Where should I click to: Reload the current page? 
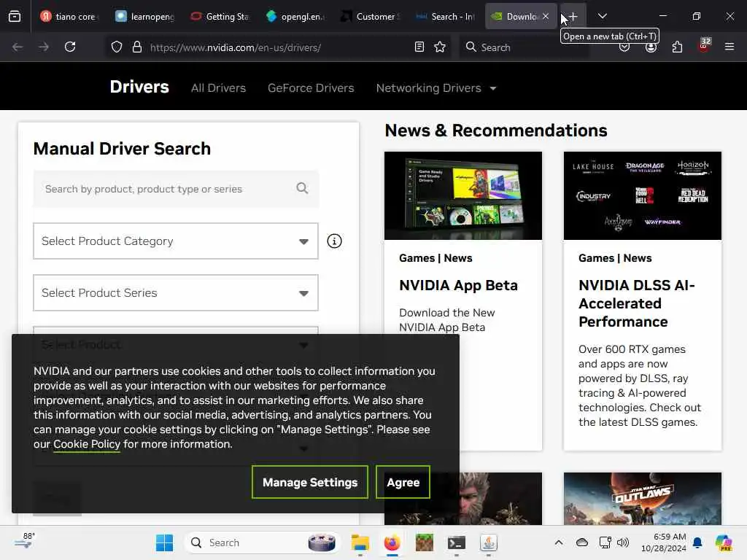coord(70,47)
